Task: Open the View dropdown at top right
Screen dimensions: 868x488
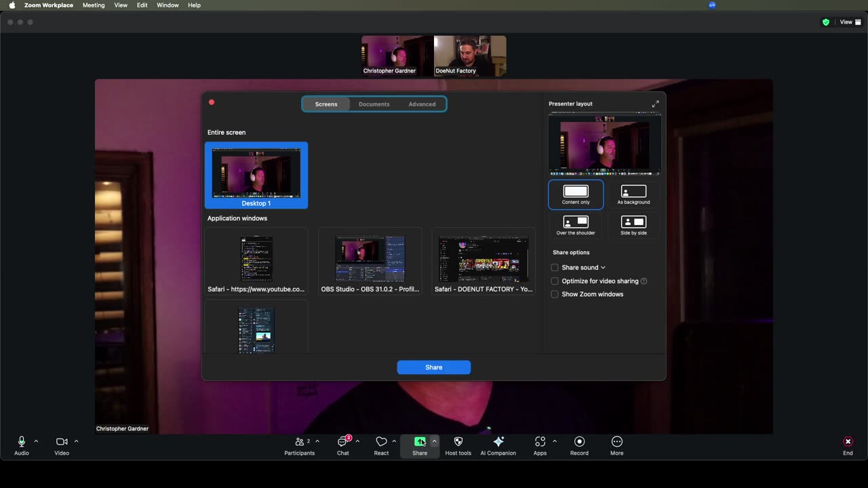Action: click(x=850, y=22)
